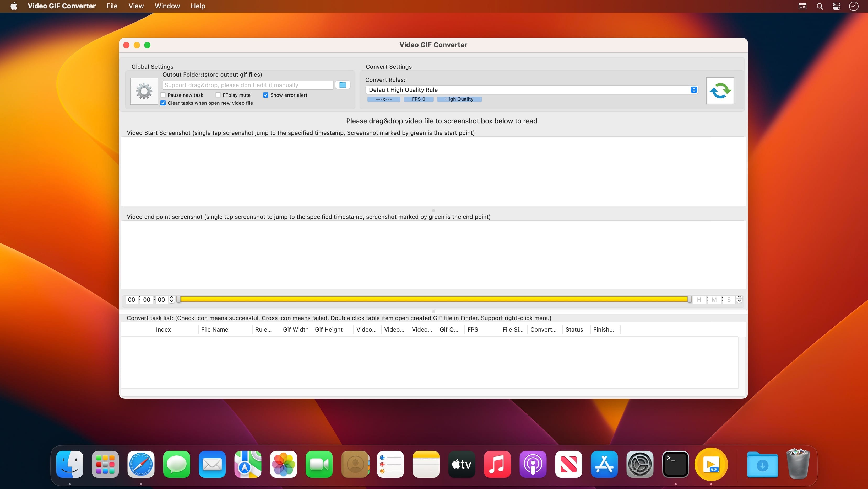The image size is (868, 489).
Task: Start conversion with green-blue refresh arrows icon
Action: pos(720,91)
